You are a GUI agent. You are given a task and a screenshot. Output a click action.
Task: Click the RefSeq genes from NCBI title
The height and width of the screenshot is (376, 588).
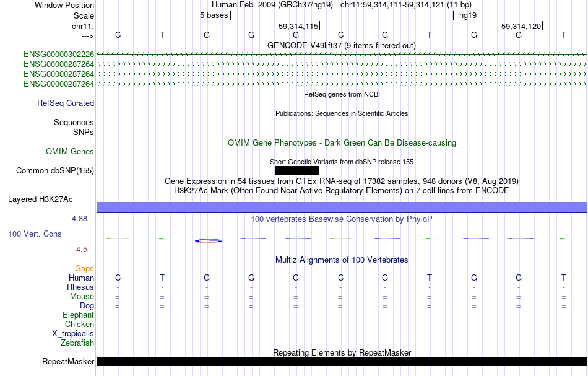(x=342, y=94)
